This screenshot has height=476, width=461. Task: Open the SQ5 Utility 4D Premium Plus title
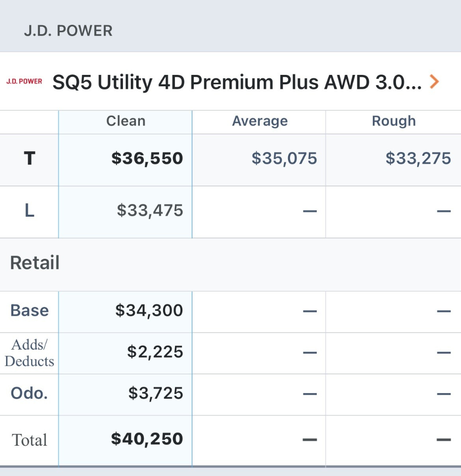pyautogui.click(x=237, y=82)
